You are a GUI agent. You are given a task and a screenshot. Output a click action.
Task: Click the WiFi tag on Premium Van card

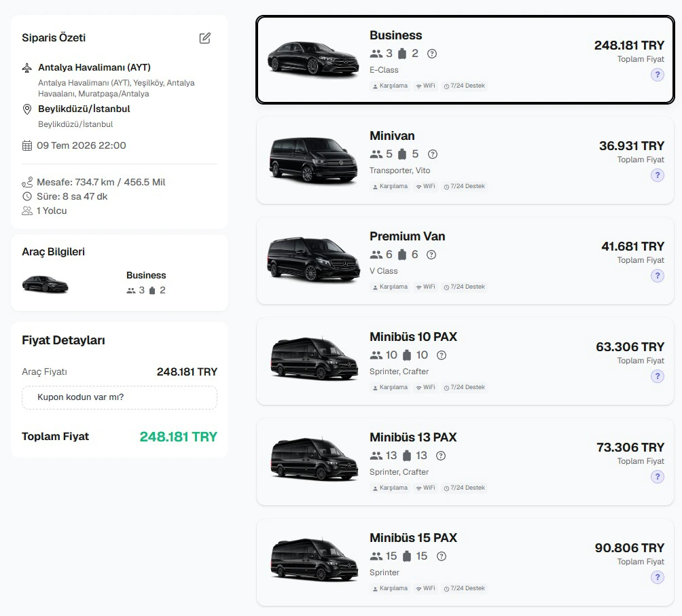click(x=425, y=287)
